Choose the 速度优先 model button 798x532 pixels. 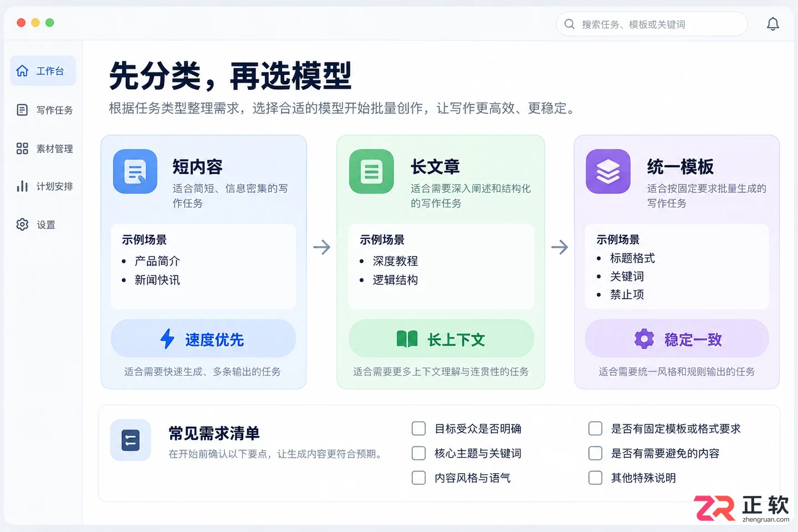(x=203, y=339)
